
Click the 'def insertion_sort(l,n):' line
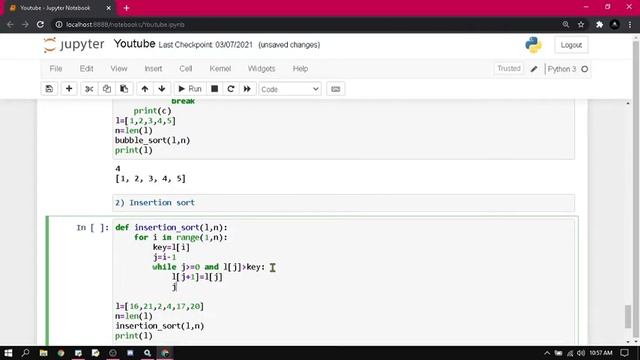click(x=171, y=227)
